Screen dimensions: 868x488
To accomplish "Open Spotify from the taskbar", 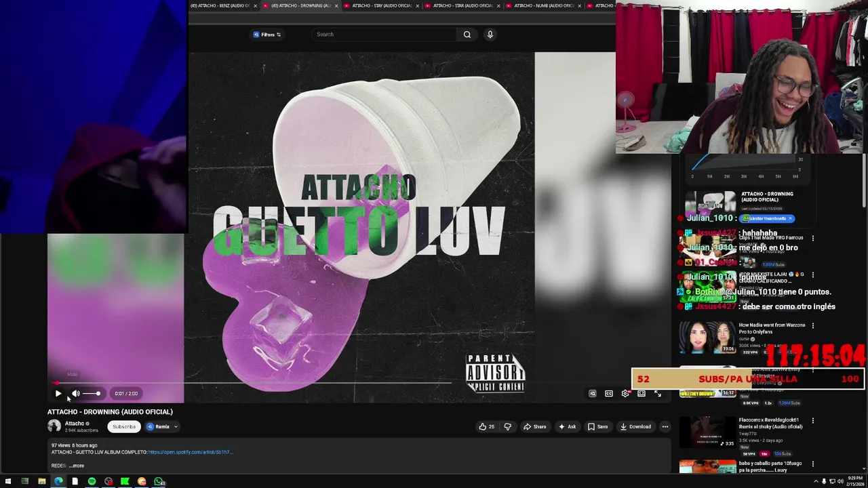I will 92,482.
